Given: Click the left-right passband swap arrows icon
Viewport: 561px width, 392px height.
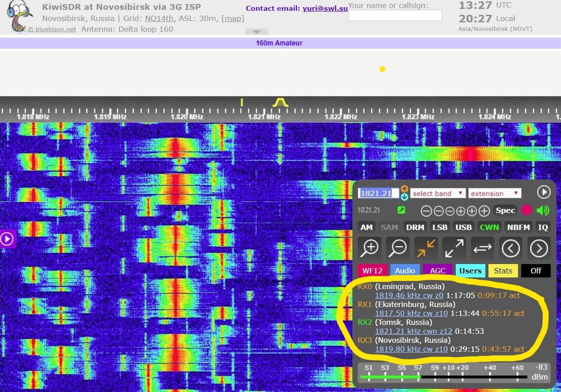Looking at the screenshot, I should pyautogui.click(x=482, y=247).
